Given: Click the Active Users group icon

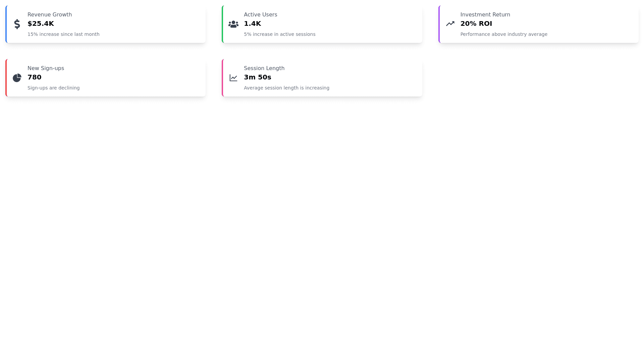Looking at the screenshot, I should [x=233, y=24].
